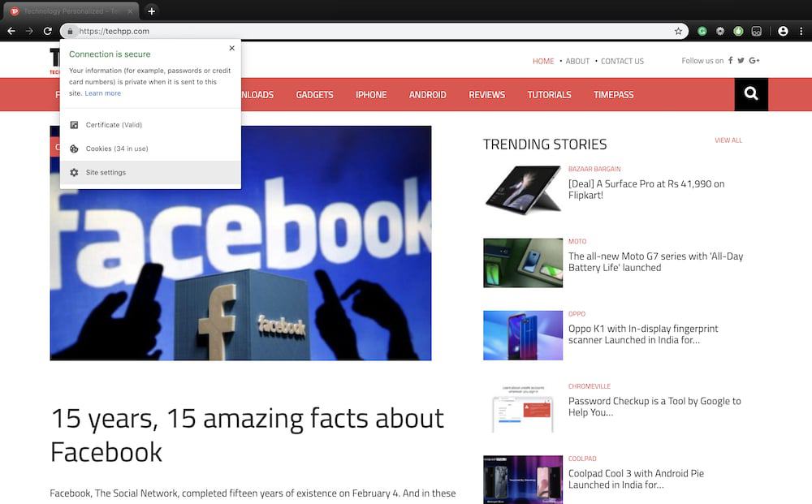Open the green Grammarly extension icon
Image resolution: width=812 pixels, height=504 pixels.
(x=702, y=31)
